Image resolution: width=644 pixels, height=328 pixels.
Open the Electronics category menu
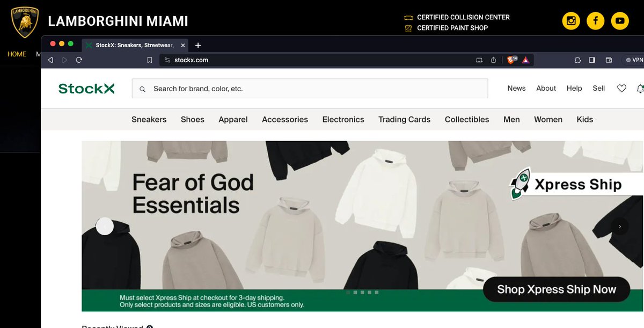pyautogui.click(x=343, y=119)
